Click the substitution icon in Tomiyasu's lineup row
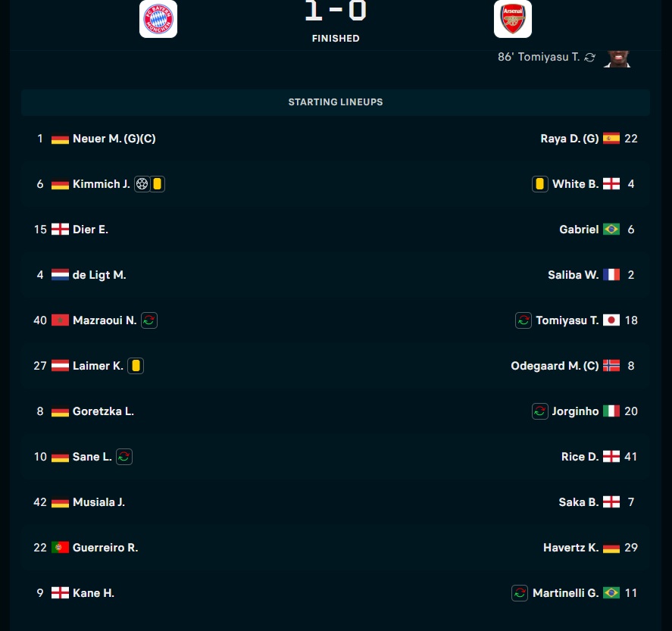The height and width of the screenshot is (631, 672). (524, 320)
